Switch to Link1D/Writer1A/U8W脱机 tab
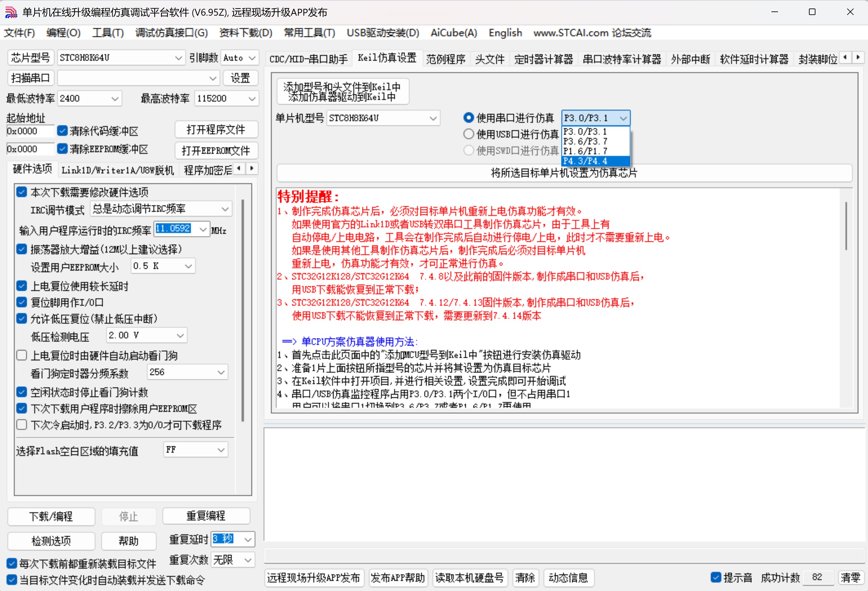Viewport: 868px width, 591px height. 118,170
